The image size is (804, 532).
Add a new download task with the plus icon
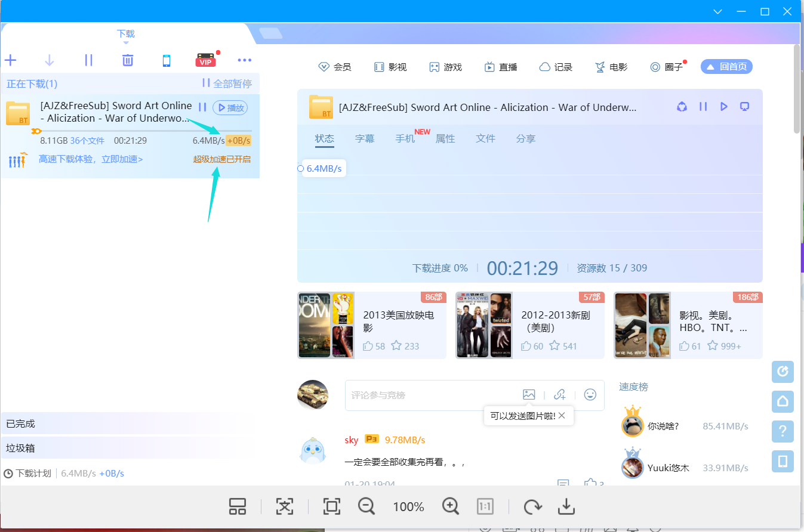click(10, 60)
